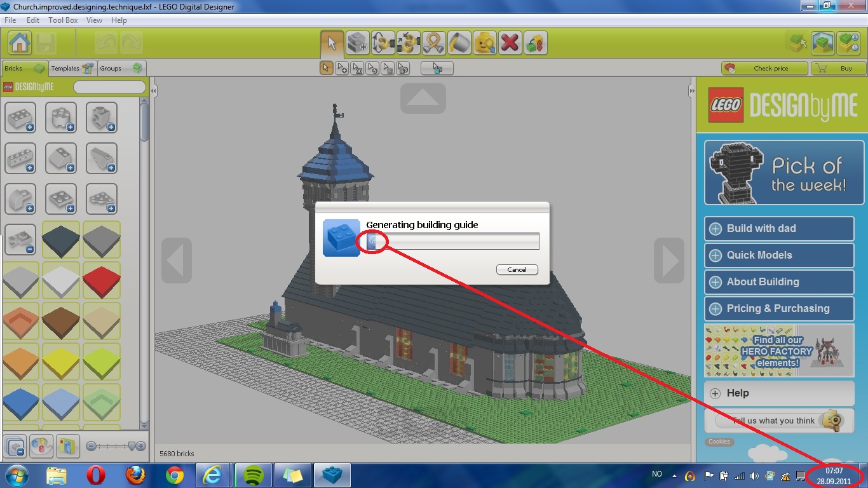This screenshot has height=488, width=868.
Task: Choose the color and shape selection sub-tool
Action: click(x=403, y=68)
